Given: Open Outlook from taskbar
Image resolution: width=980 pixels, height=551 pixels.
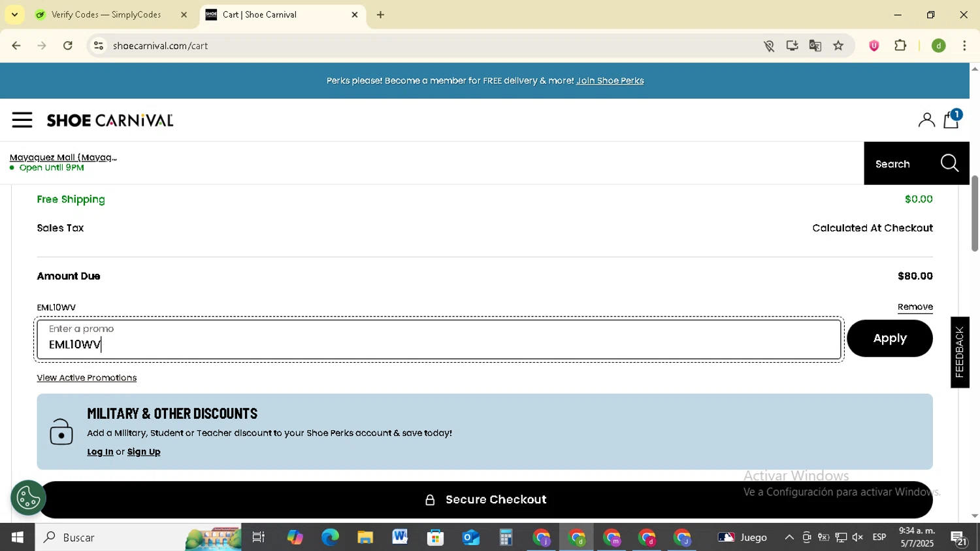Looking at the screenshot, I should coord(471,537).
